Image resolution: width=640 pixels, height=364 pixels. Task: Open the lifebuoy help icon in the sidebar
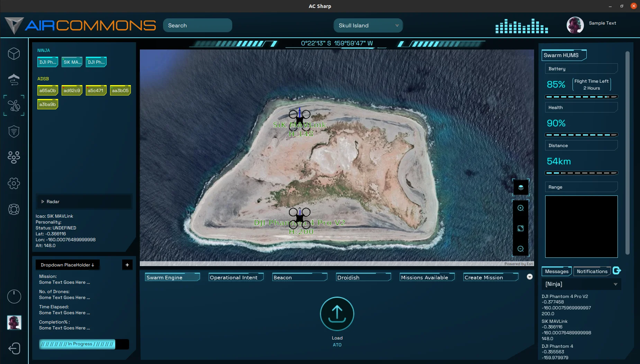coord(14,209)
